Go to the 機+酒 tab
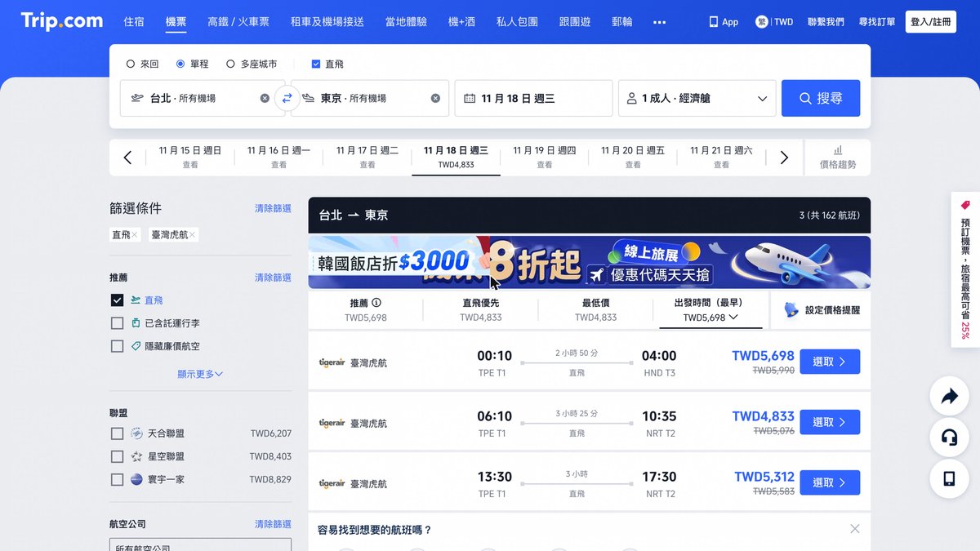Image resolution: width=980 pixels, height=551 pixels. (x=461, y=22)
